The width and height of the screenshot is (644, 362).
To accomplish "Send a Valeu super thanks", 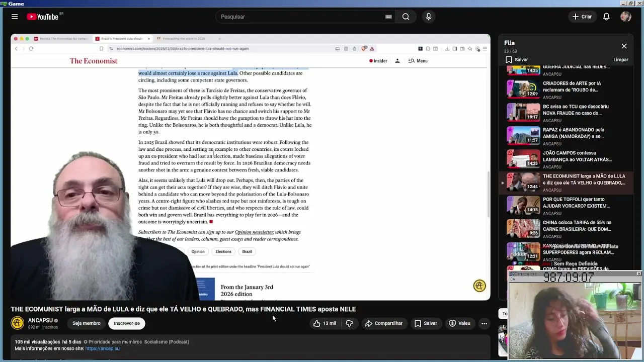I will coord(459,323).
